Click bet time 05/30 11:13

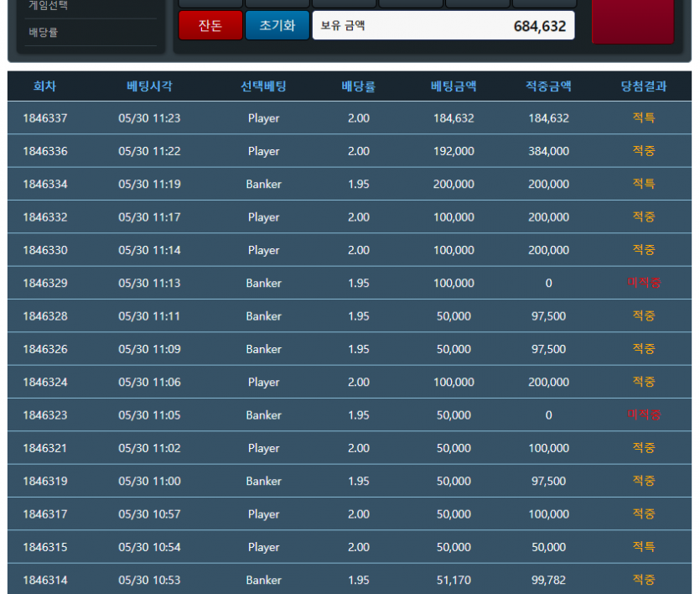pos(149,283)
